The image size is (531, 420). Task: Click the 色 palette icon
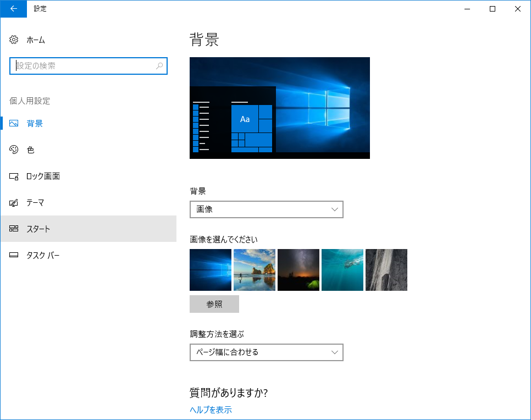[x=14, y=150]
